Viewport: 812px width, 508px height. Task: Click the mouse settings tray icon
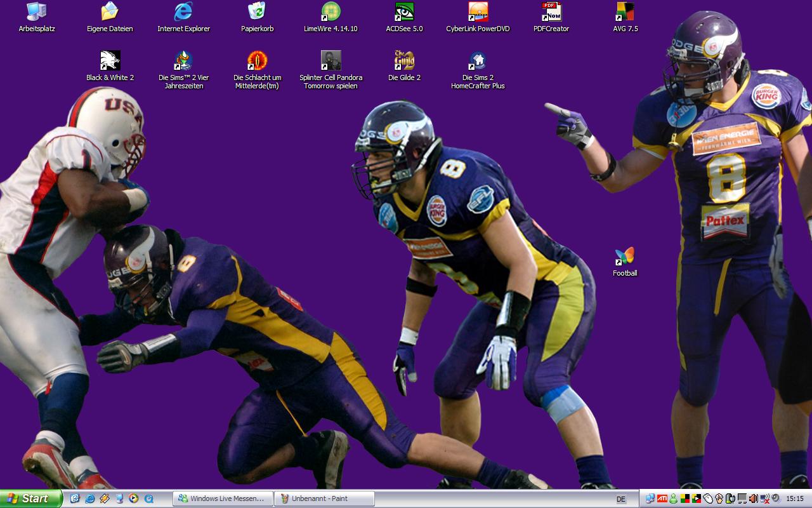(x=708, y=499)
